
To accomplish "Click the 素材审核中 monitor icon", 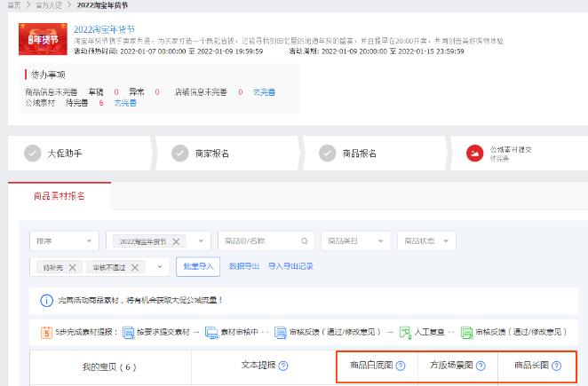I will click(x=212, y=333).
